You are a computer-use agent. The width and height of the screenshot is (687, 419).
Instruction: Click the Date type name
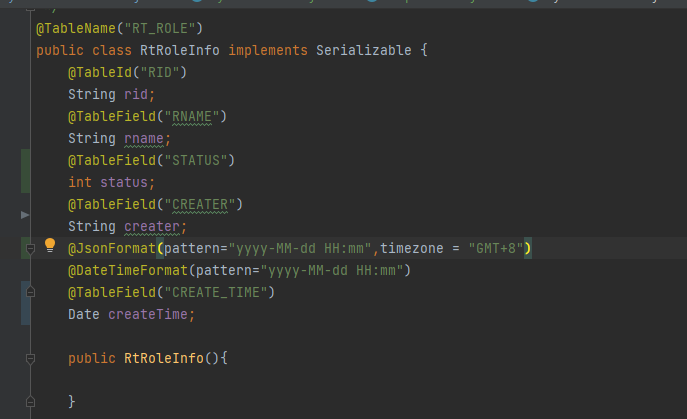pyautogui.click(x=84, y=314)
